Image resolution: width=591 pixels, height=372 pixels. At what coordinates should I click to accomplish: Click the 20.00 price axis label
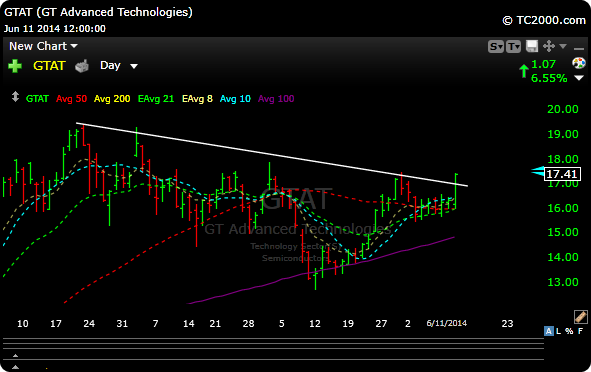pos(563,109)
